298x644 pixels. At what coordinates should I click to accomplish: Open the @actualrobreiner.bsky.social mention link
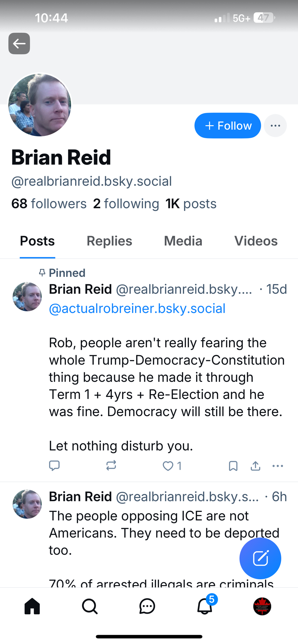[x=137, y=308]
